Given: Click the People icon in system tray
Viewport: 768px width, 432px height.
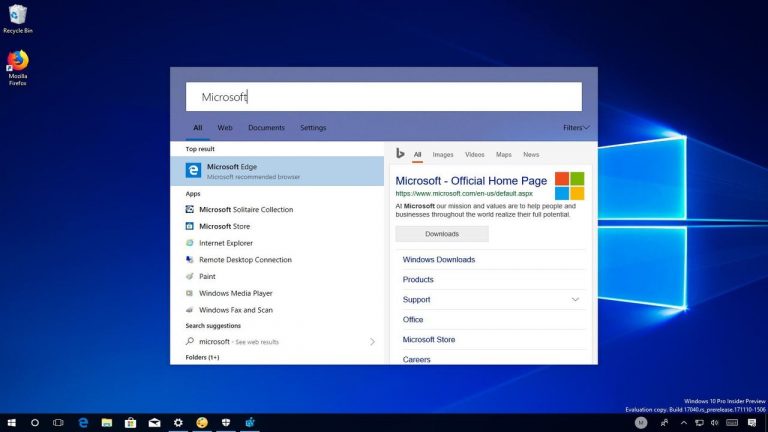Looking at the screenshot, I should click(x=664, y=422).
